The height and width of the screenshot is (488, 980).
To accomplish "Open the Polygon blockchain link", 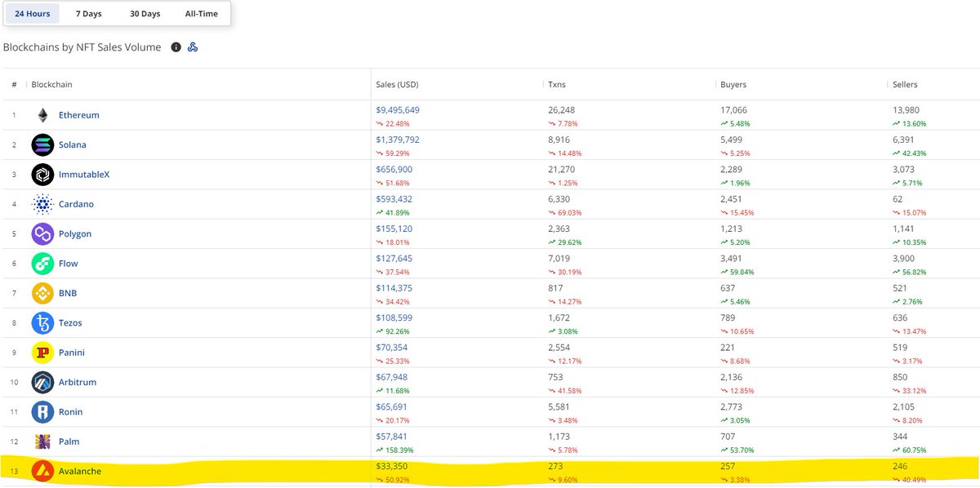I will coord(75,234).
